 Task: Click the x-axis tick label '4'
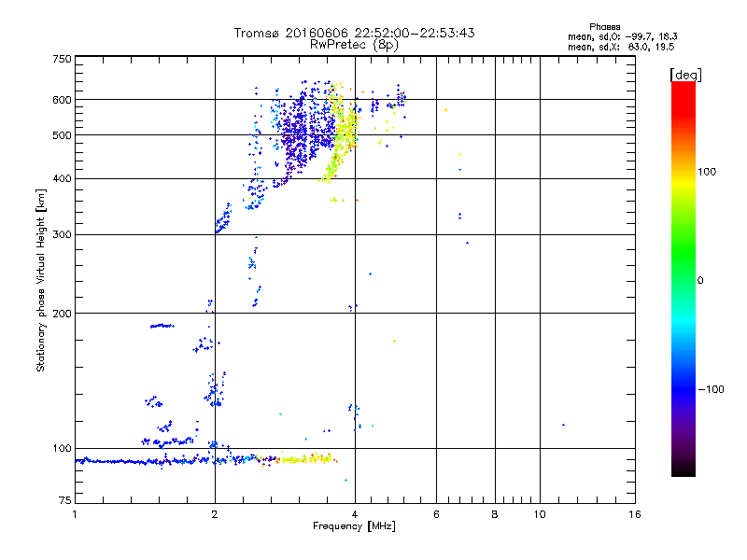[355, 514]
